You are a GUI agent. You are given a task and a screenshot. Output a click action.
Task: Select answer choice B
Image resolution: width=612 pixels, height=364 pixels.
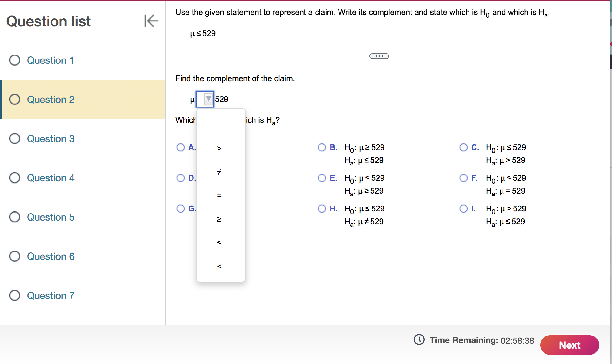coord(322,147)
